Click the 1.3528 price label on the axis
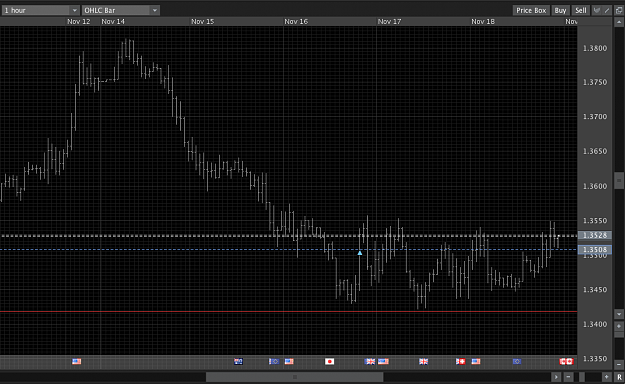625x384 pixels. click(x=594, y=235)
